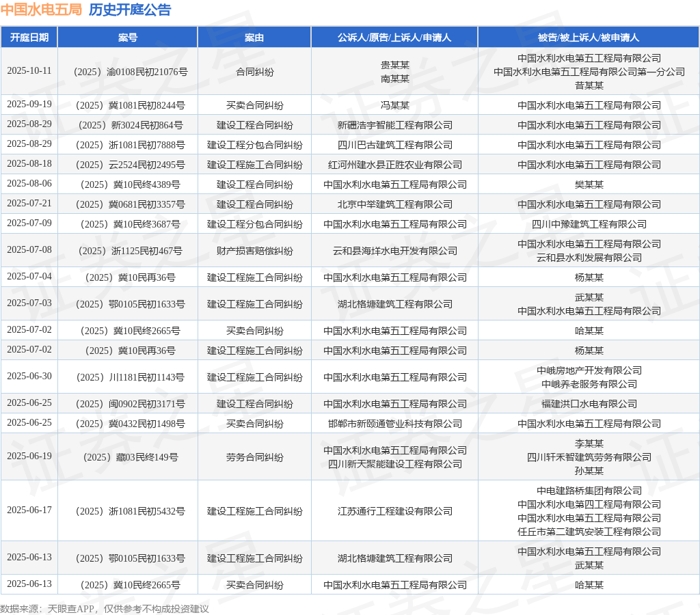700x615 pixels.
Task: Click case number (2025)浙1125民初467号
Action: (x=131, y=251)
